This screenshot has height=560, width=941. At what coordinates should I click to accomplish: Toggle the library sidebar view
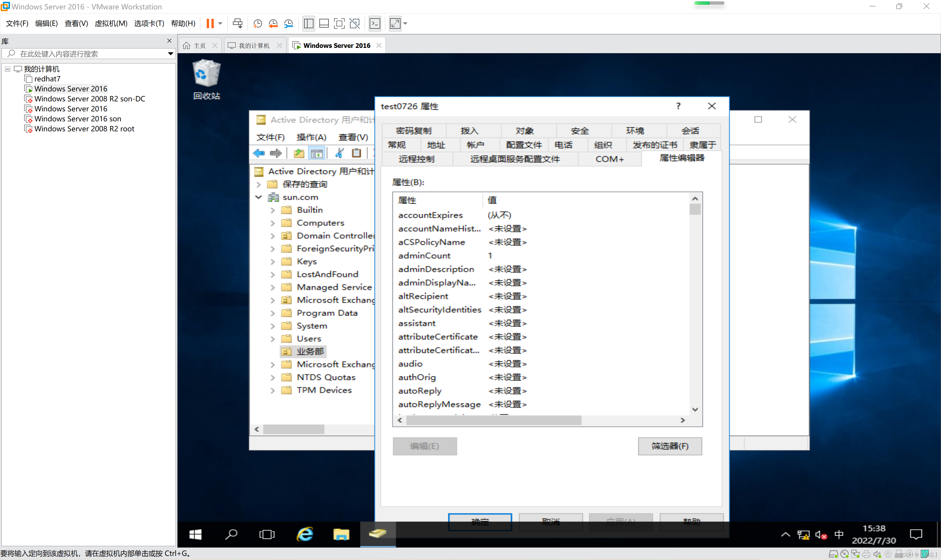(x=308, y=24)
